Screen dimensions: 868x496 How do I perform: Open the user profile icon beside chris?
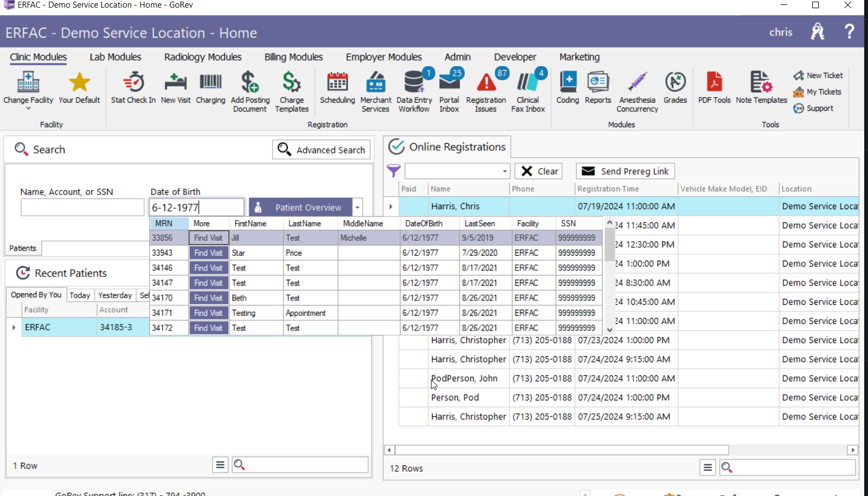point(818,32)
